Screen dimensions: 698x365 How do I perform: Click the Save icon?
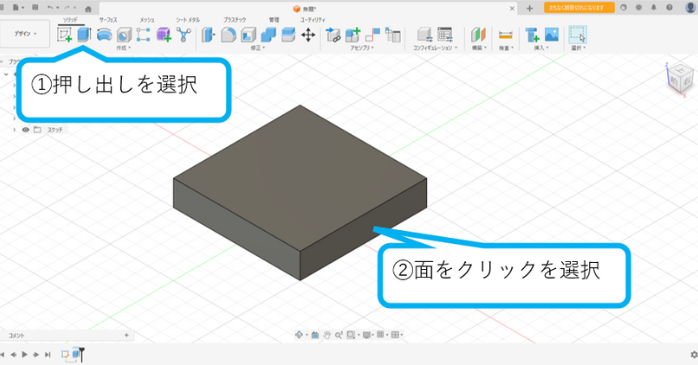tap(35, 8)
